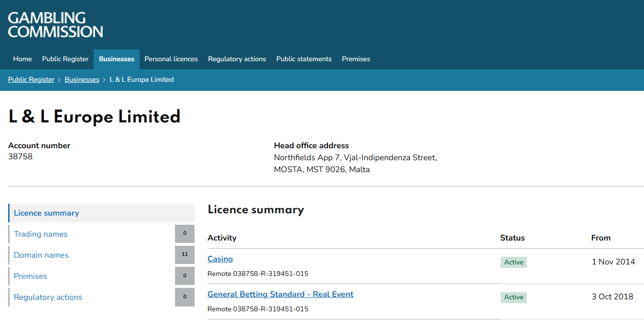The height and width of the screenshot is (329, 644).
Task: Open Domain names in the side menu
Action: pyautogui.click(x=41, y=255)
